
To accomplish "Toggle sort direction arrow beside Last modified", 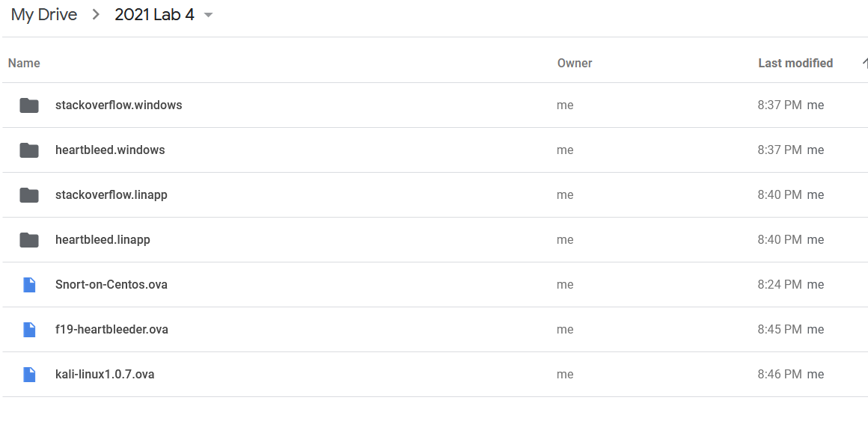I will 864,64.
